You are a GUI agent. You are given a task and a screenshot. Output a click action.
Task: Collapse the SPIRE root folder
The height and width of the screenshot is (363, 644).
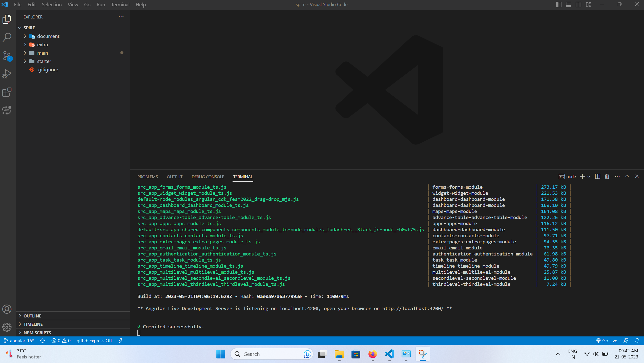[73, 28]
